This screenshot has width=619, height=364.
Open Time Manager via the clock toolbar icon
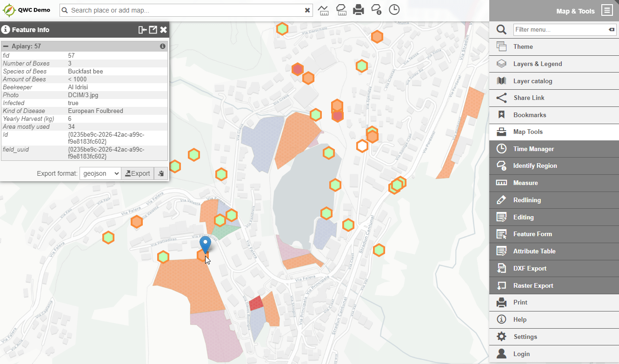pyautogui.click(x=394, y=9)
